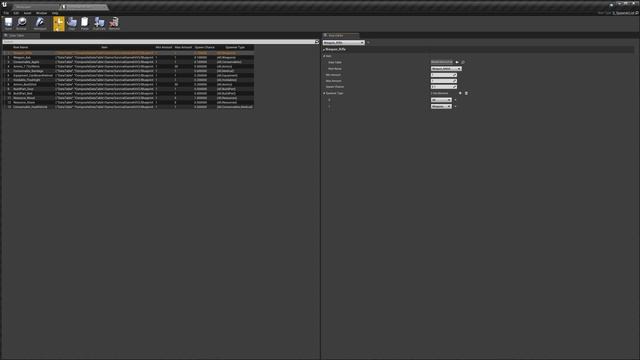Switch to the first editor tab in the title bar
Image resolution: width=640 pixels, height=360 pixels.
tap(36, 7)
